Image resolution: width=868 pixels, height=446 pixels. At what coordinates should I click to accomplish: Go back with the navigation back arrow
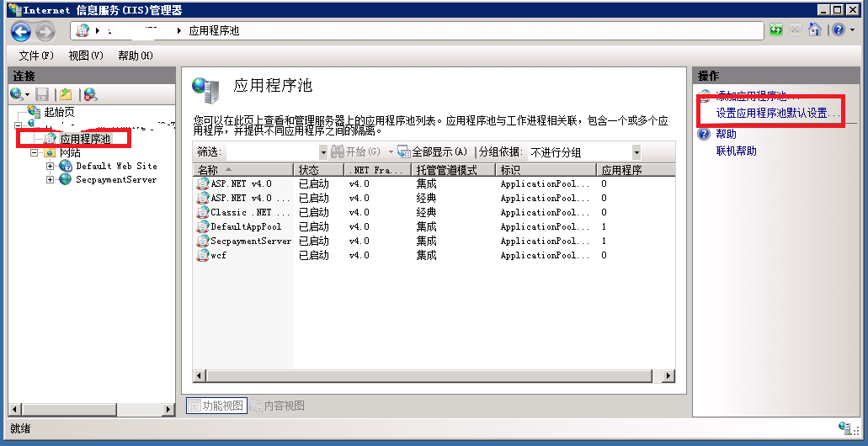tap(21, 30)
